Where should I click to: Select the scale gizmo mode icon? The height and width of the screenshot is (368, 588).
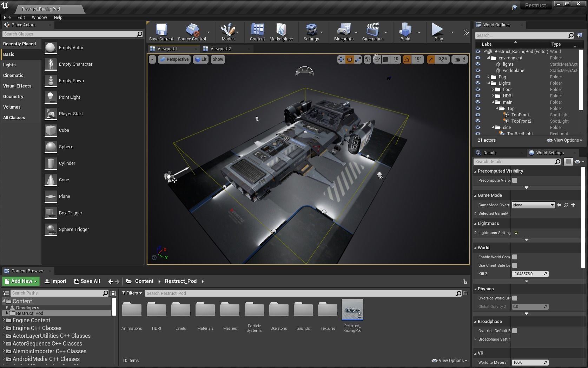point(358,59)
